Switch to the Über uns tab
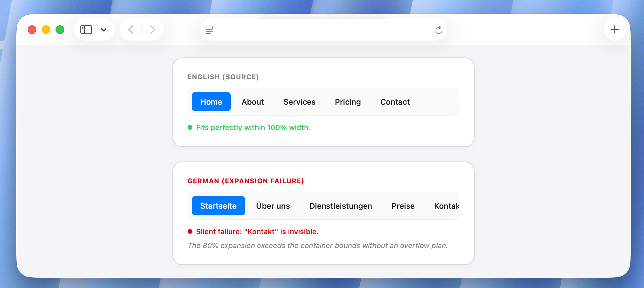Viewport: 644px width, 288px height. pyautogui.click(x=273, y=206)
